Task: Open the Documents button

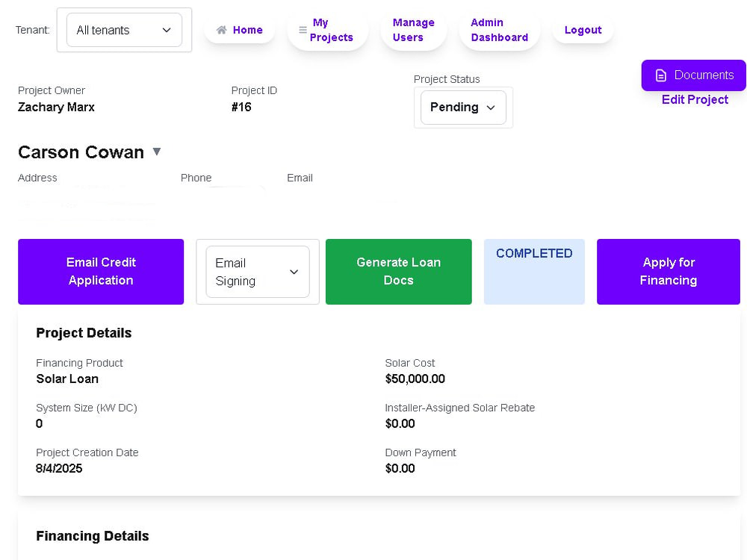Action: 694,75
